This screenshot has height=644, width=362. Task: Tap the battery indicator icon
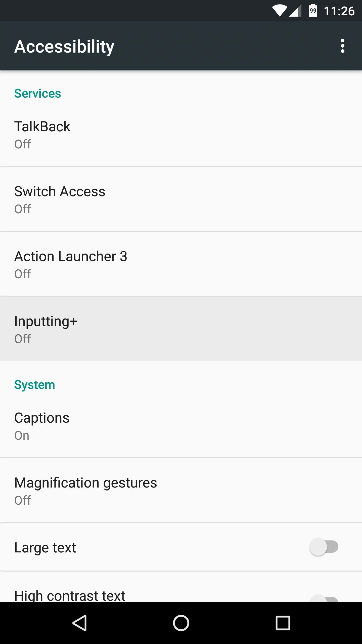coord(313,11)
